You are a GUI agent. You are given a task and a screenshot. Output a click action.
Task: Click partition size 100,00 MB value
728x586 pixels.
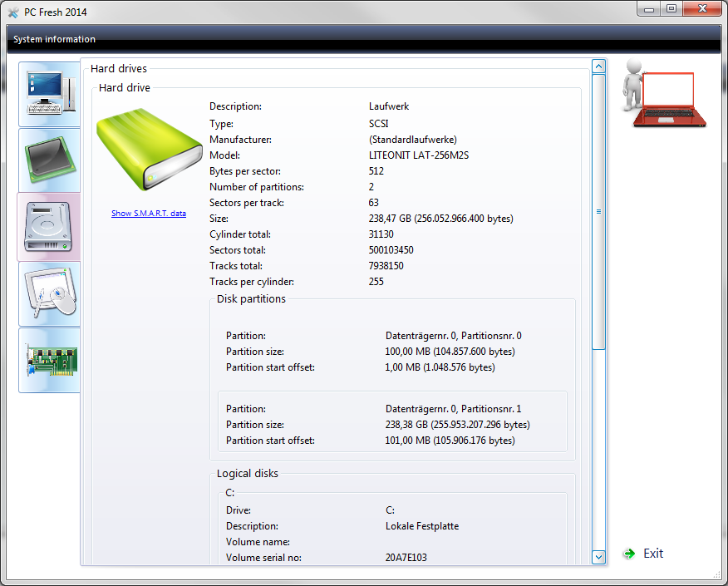450,352
